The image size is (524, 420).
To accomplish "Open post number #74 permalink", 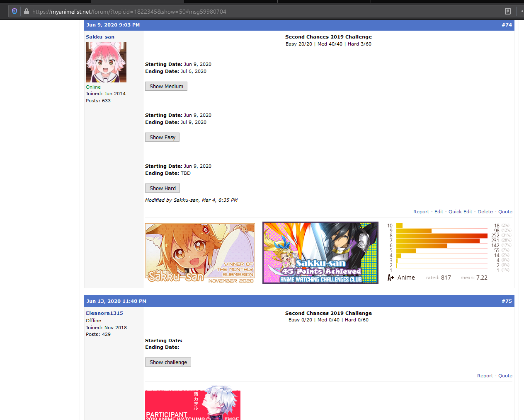I will [507, 25].
